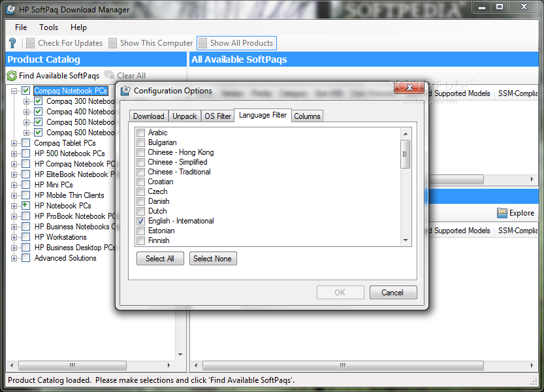Select Estonian language text row

(x=161, y=231)
